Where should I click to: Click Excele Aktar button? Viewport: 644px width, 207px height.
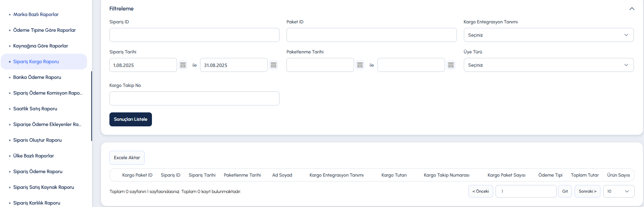coord(127,158)
